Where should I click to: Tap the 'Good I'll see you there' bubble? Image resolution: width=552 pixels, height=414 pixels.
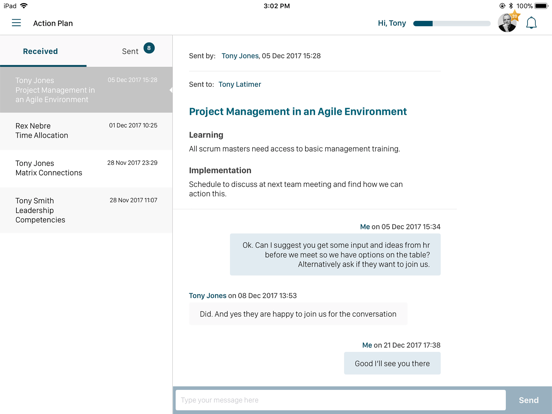(x=392, y=363)
